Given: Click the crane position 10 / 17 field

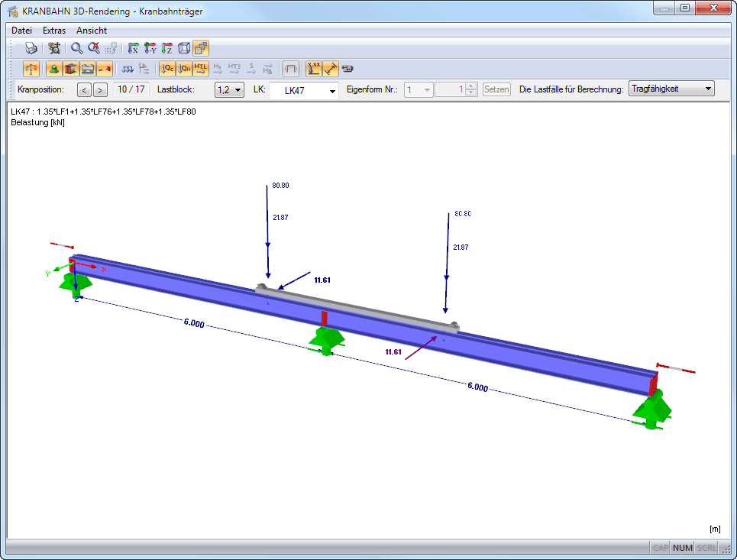Looking at the screenshot, I should [131, 89].
